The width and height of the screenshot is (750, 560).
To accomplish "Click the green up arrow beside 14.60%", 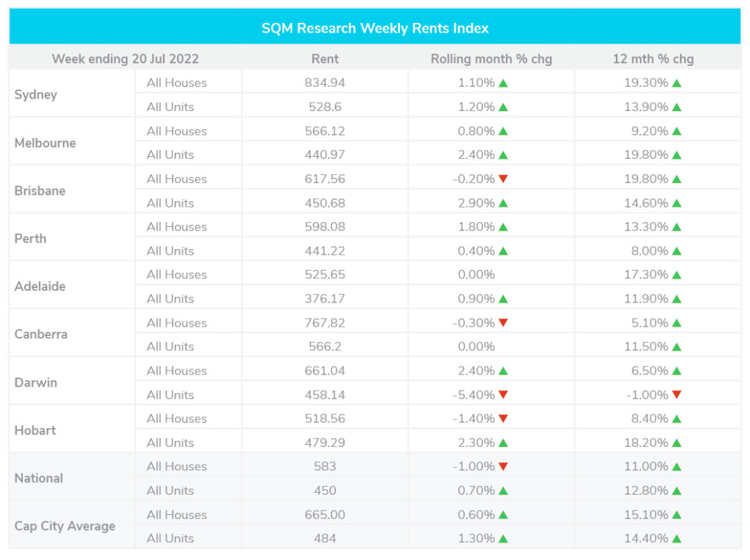I will [x=676, y=203].
